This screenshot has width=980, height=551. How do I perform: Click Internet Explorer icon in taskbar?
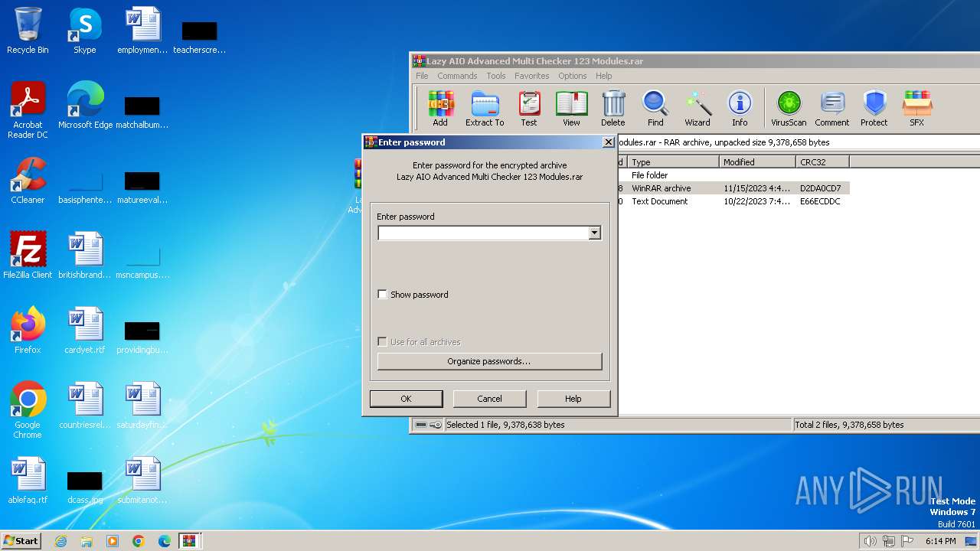click(x=60, y=540)
